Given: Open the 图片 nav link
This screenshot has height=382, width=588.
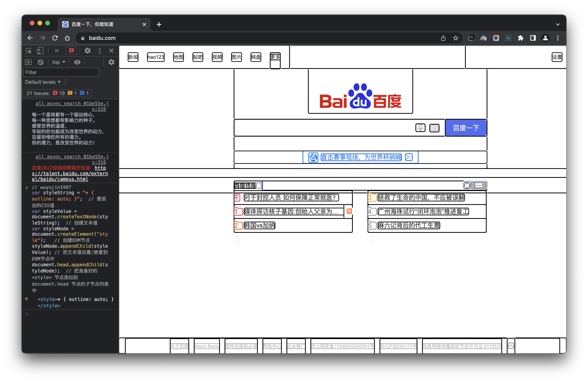Looking at the screenshot, I should coord(236,57).
